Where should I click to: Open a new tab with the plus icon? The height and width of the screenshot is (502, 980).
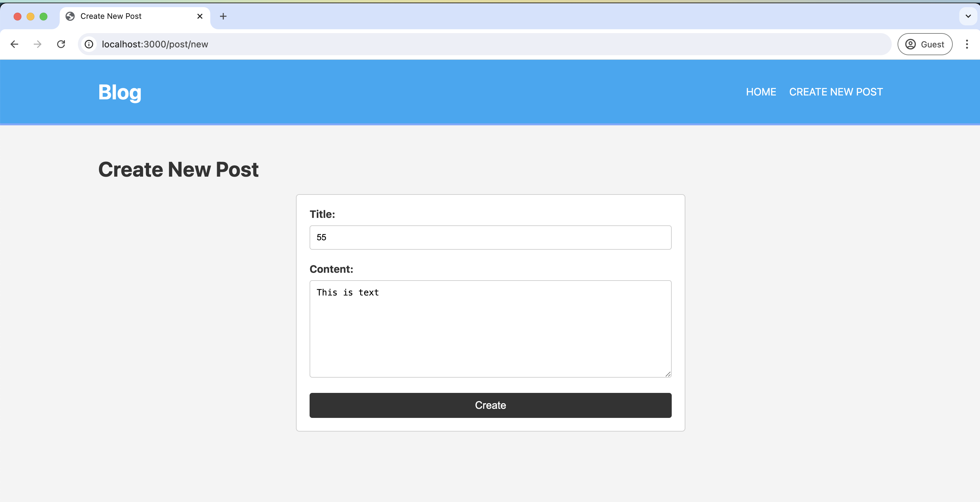pyautogui.click(x=223, y=16)
